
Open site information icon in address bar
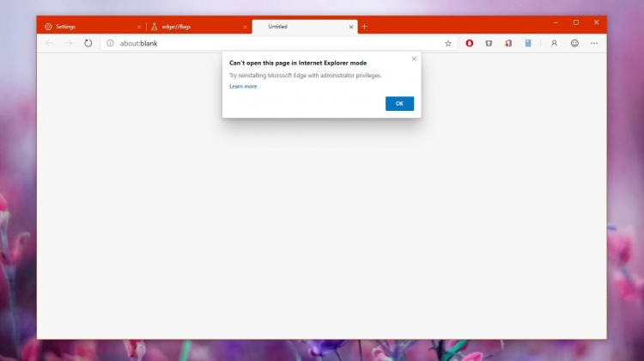pos(110,43)
